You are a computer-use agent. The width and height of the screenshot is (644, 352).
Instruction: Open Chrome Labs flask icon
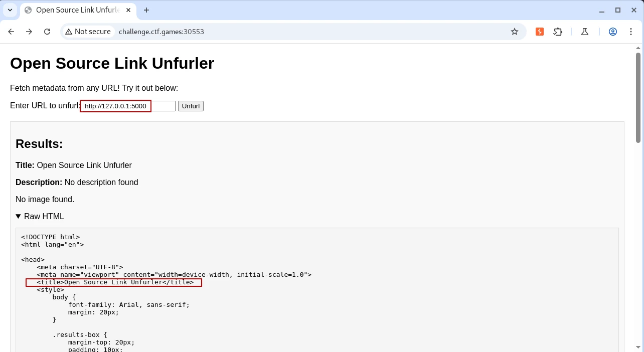[585, 32]
